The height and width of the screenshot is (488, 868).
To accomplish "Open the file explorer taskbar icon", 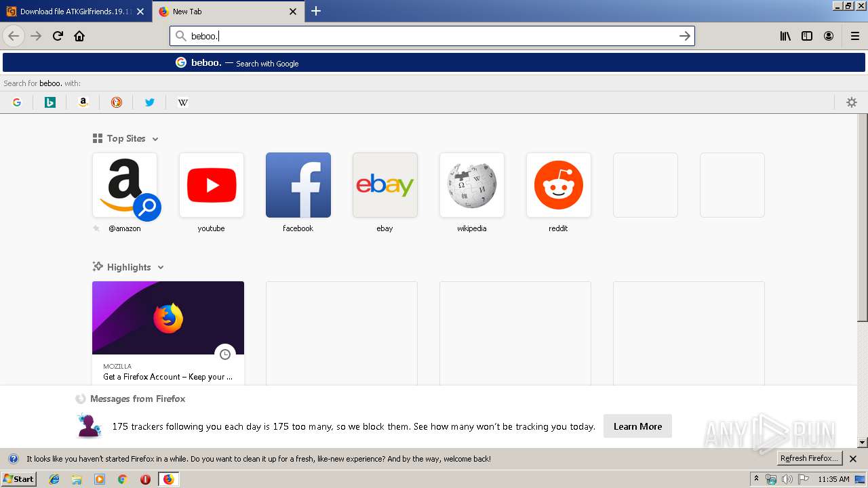I will [x=77, y=479].
